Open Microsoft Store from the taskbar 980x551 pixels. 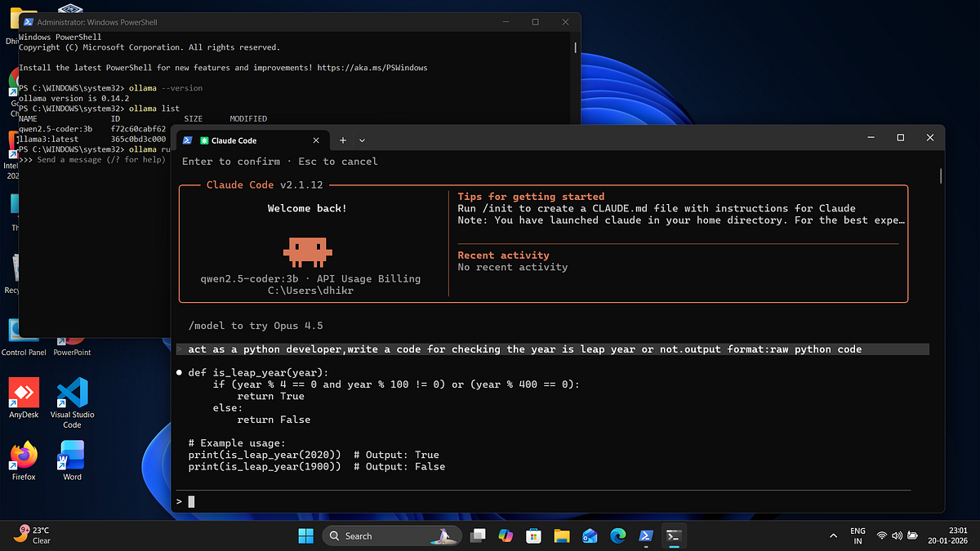coord(533,535)
